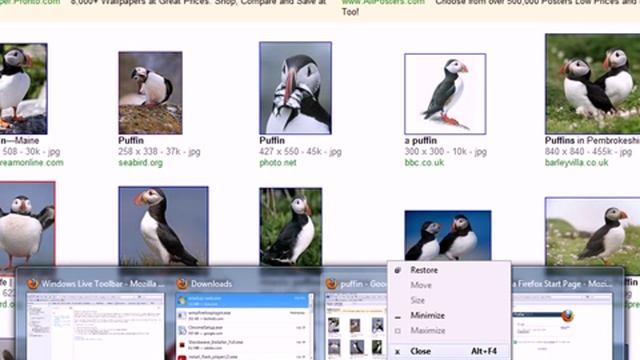Open the Puffins in Pembrokeshire thumbnail

pos(592,84)
